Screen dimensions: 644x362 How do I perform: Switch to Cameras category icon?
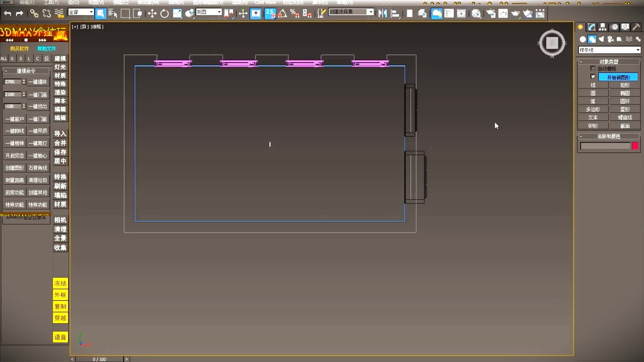point(610,39)
